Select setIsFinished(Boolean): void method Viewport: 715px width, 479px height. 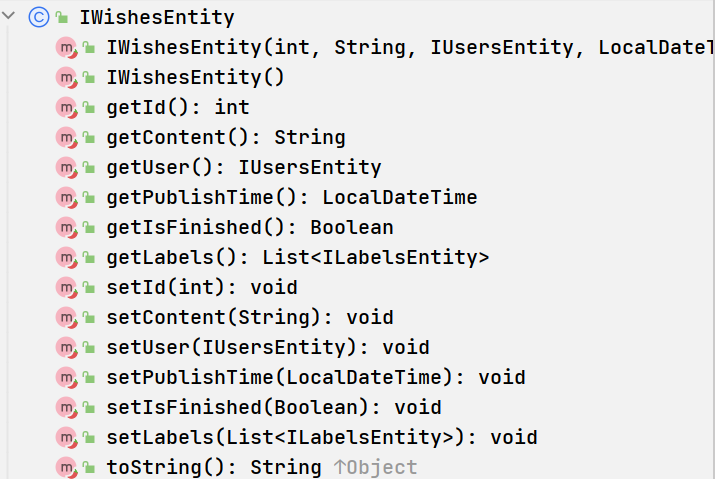point(274,408)
